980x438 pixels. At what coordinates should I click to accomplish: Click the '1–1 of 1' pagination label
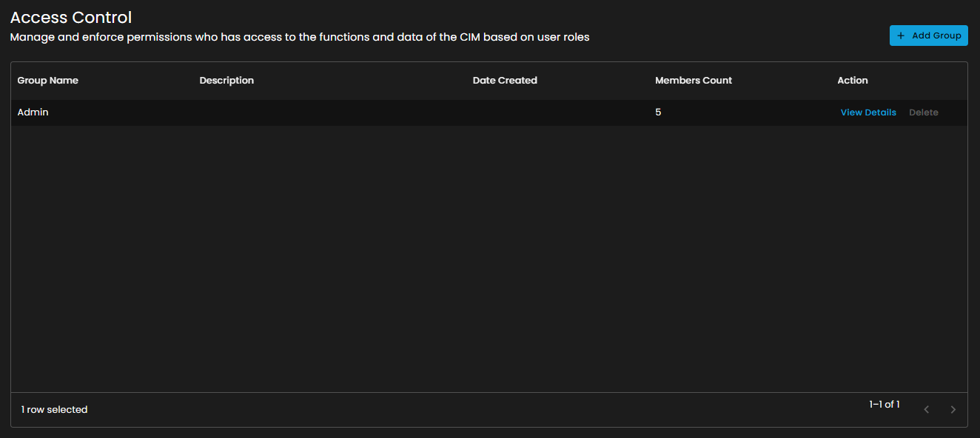pyautogui.click(x=884, y=405)
